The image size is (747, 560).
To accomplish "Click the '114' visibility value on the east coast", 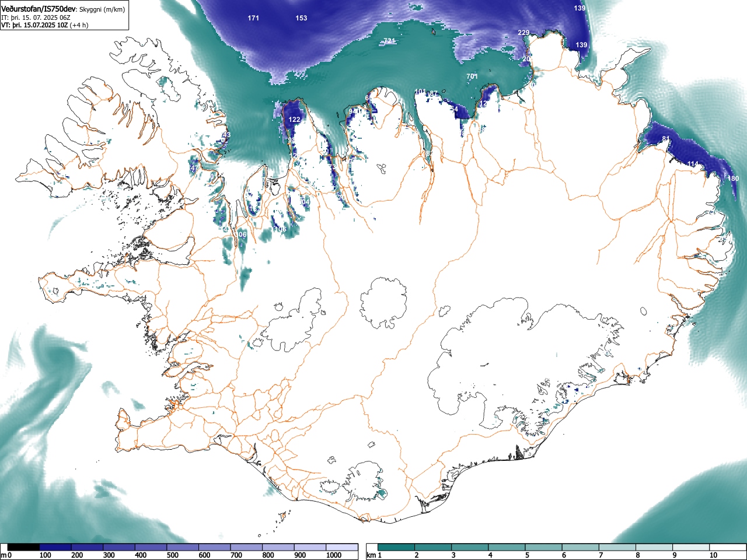I will [x=693, y=164].
